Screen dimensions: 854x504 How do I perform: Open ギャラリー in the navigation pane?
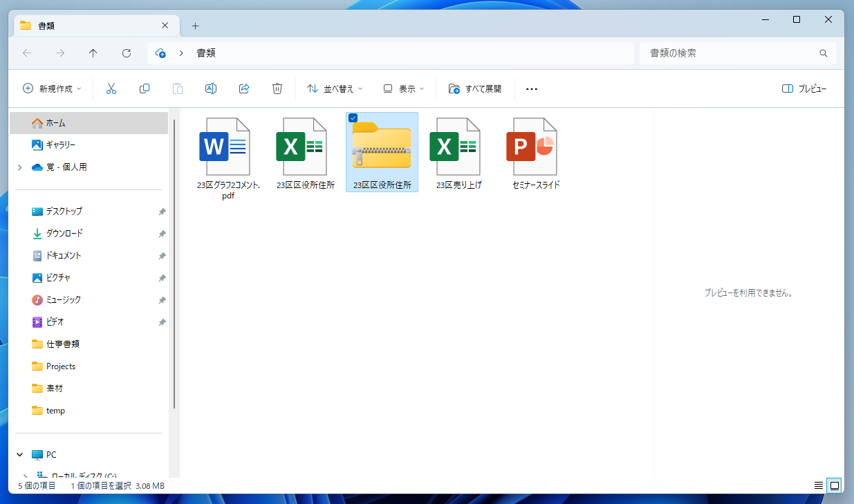tap(89, 145)
